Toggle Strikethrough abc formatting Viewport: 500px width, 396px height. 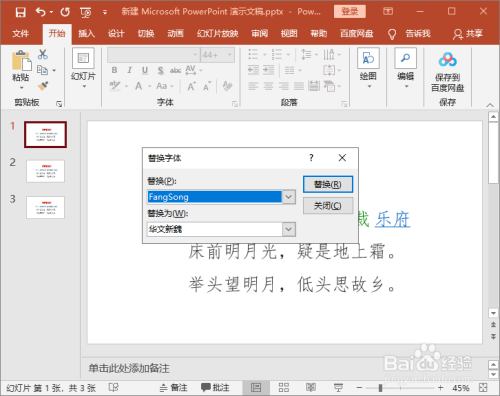[175, 70]
